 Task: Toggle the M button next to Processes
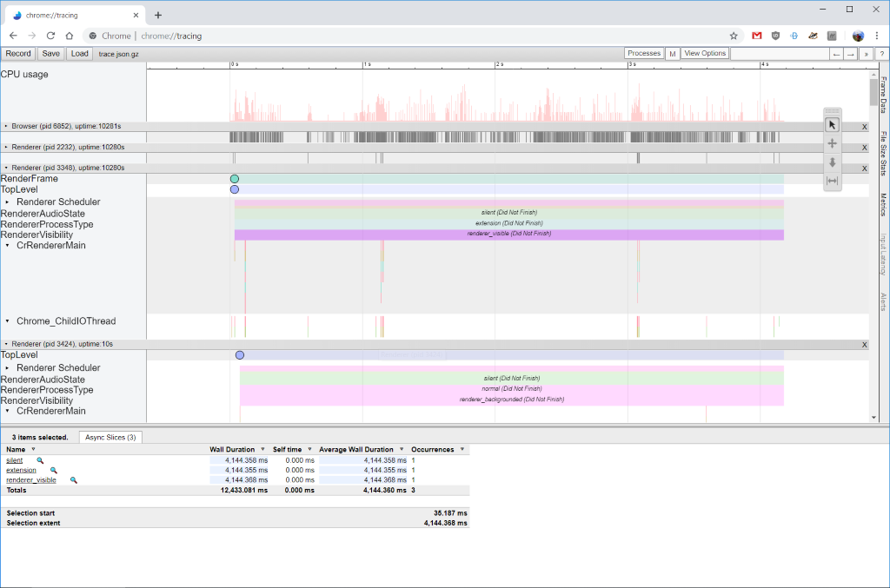pyautogui.click(x=672, y=53)
